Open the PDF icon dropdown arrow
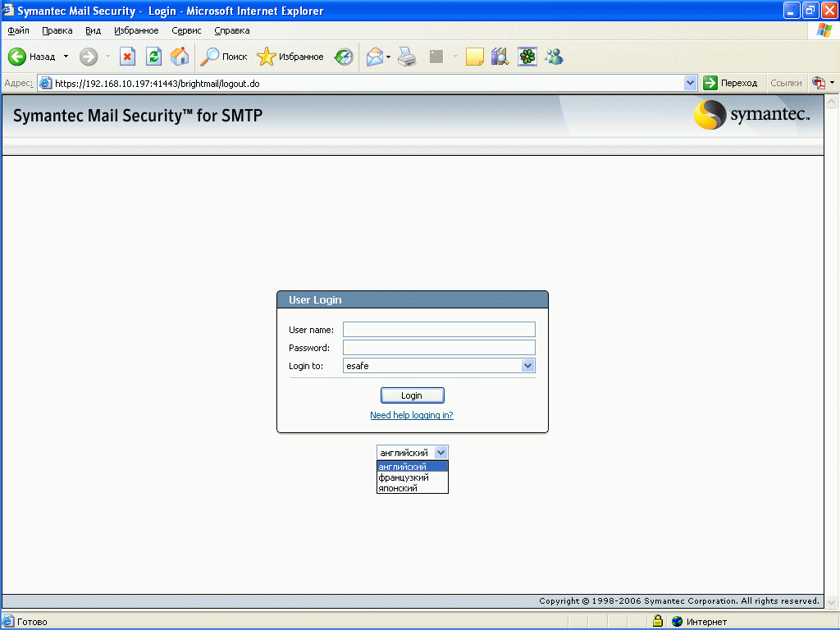840x630 pixels. click(832, 83)
